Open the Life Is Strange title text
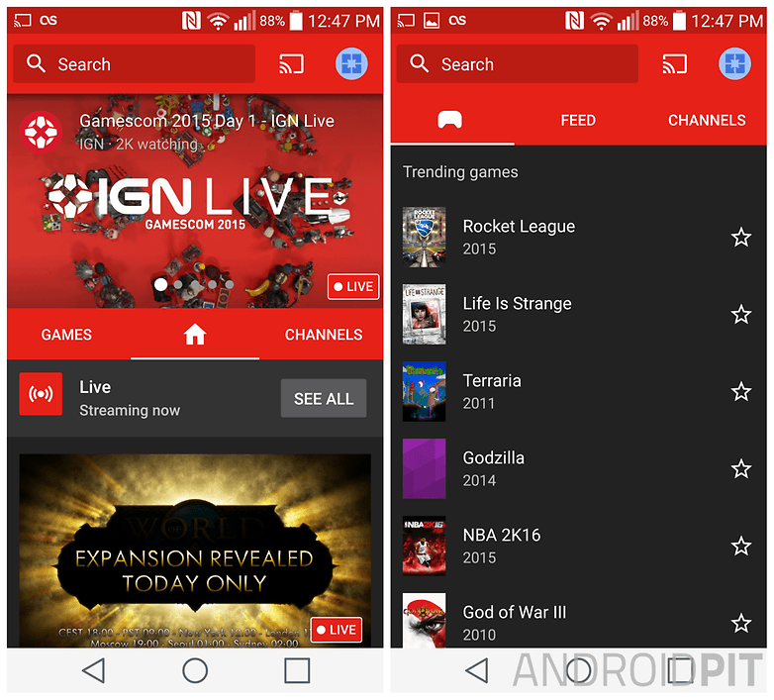Image resolution: width=774 pixels, height=700 pixels. [x=518, y=304]
